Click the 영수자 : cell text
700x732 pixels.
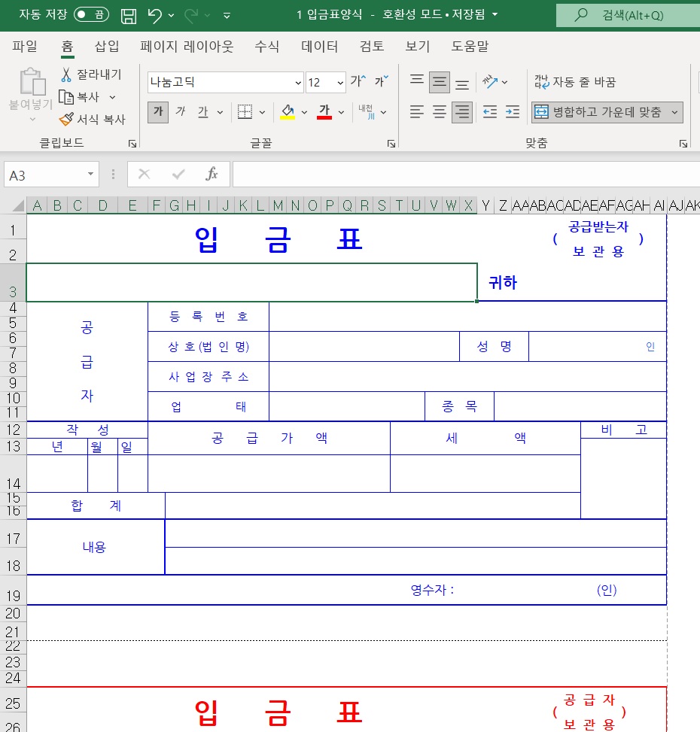click(432, 590)
